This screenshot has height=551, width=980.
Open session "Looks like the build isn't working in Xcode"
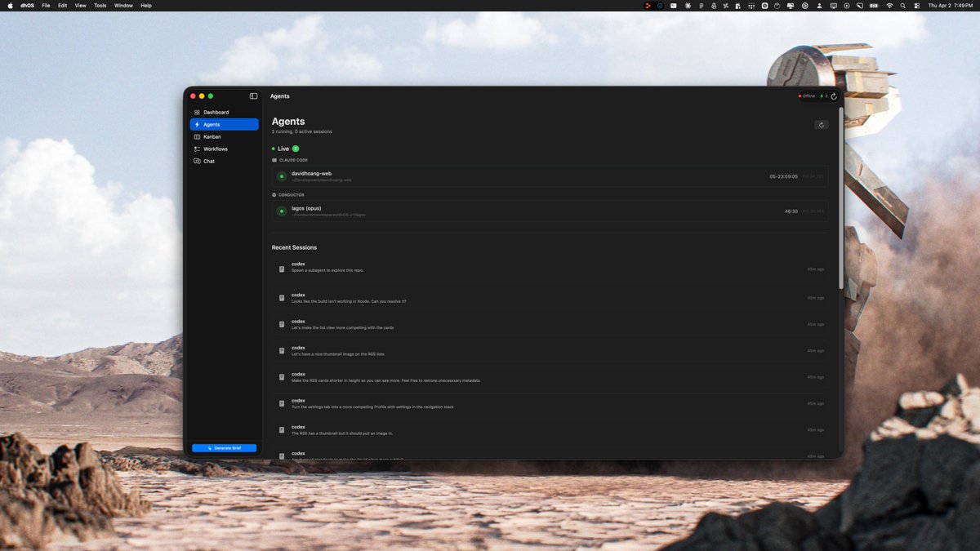click(x=550, y=298)
